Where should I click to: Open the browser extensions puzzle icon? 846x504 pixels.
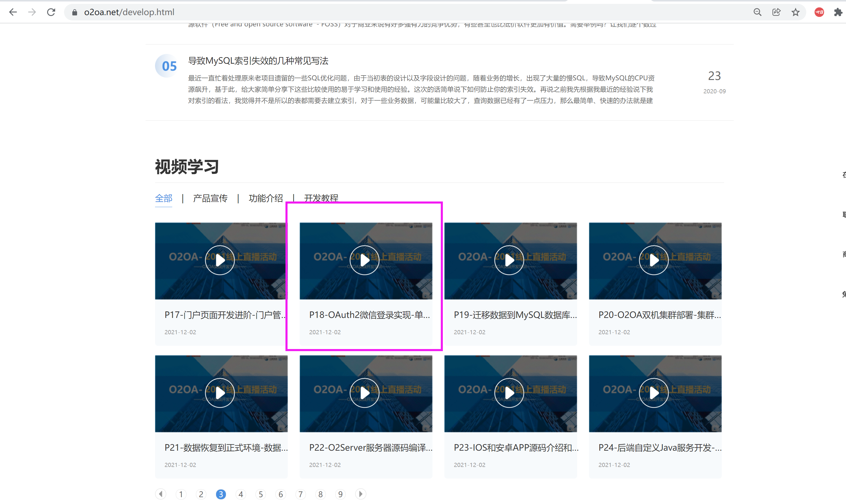tap(837, 12)
